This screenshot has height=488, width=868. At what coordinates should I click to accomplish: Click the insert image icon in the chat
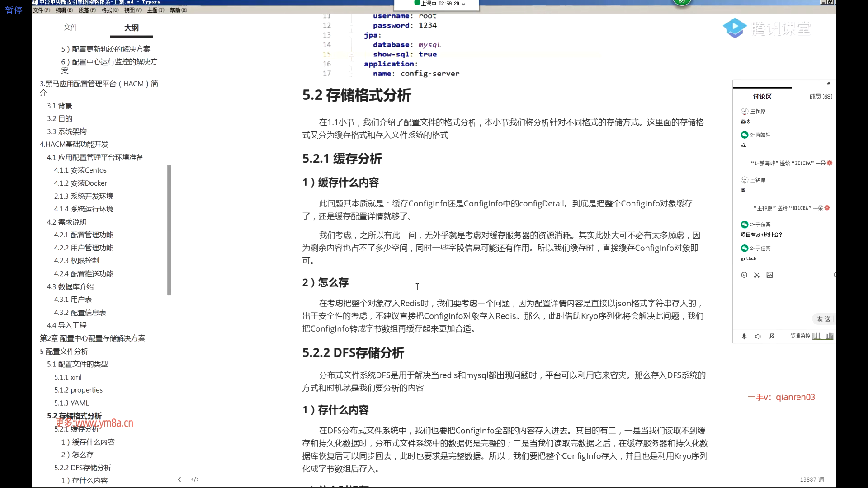[769, 275]
